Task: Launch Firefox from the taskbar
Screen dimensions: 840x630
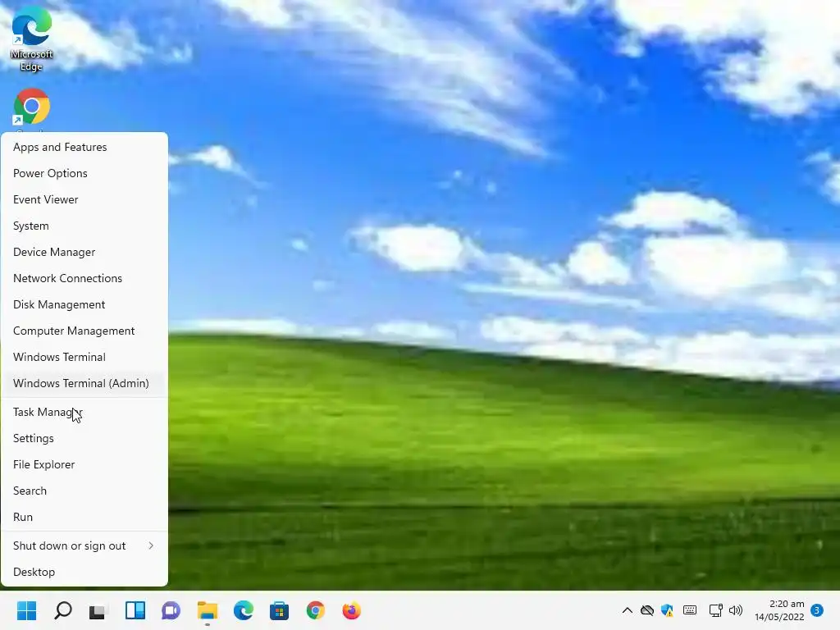Action: pos(351,610)
